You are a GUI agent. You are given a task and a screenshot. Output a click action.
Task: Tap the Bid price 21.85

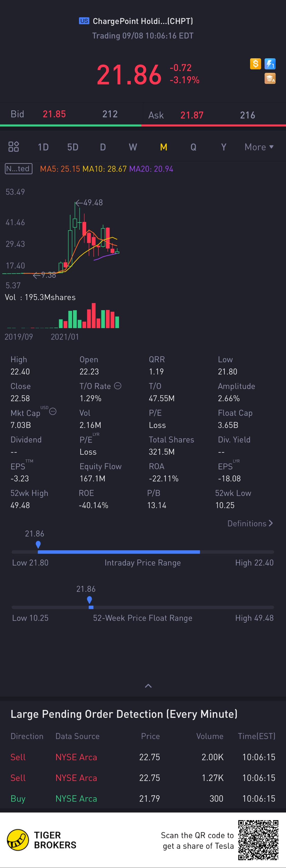[54, 114]
